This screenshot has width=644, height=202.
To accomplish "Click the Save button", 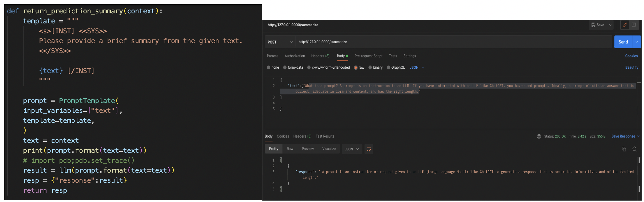I will 598,25.
